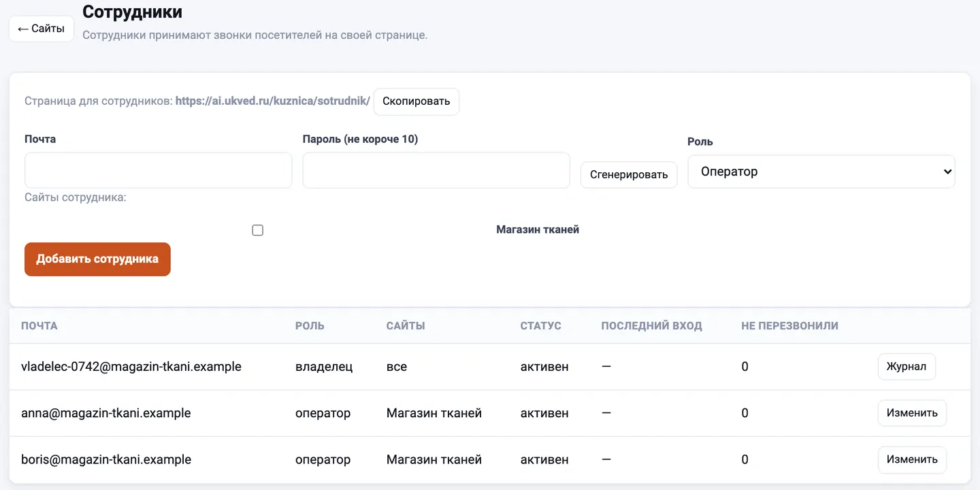Tick the Магазин тканей checkbox
980x490 pixels.
click(257, 230)
